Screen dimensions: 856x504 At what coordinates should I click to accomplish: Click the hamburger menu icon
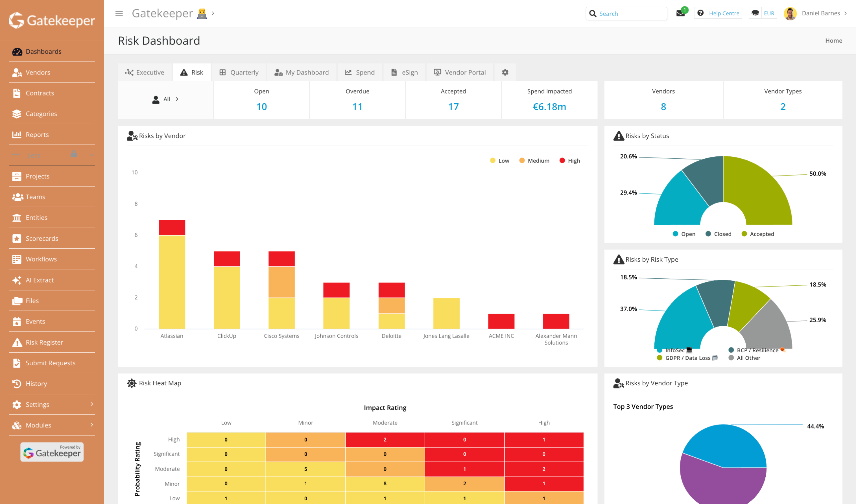point(119,14)
